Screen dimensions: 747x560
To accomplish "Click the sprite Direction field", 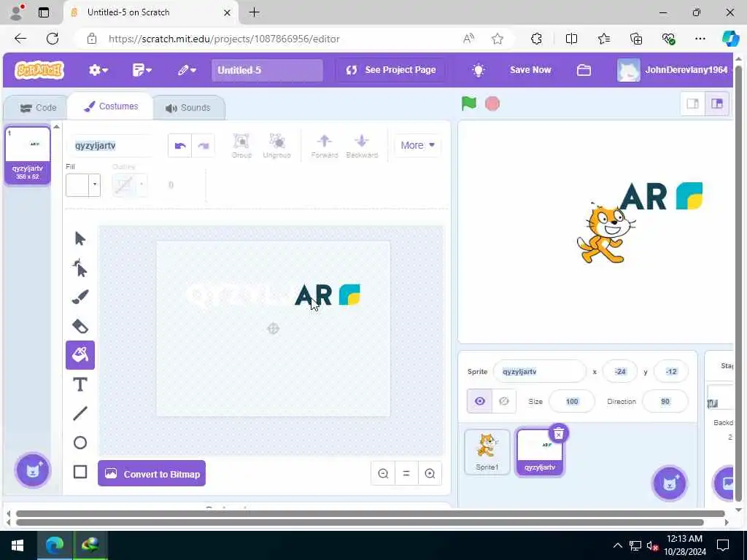I will coord(665,402).
